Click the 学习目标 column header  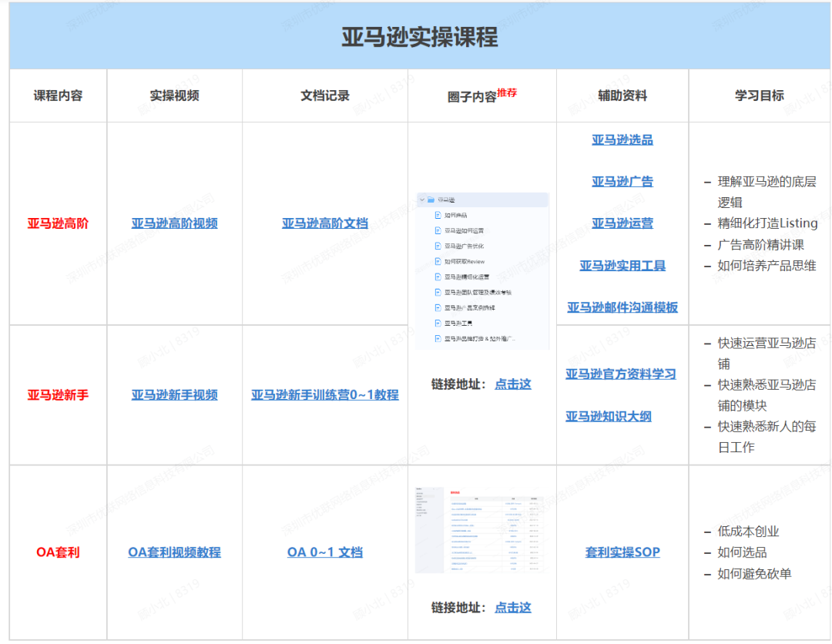pyautogui.click(x=760, y=96)
